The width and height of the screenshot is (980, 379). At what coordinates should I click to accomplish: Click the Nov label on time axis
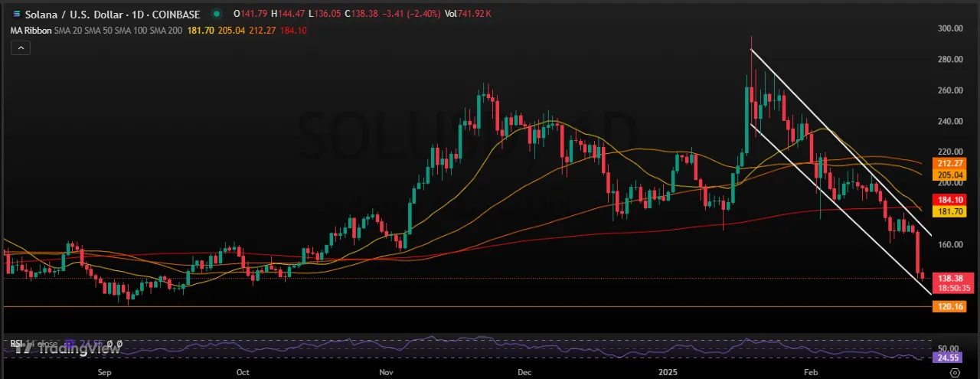click(386, 372)
